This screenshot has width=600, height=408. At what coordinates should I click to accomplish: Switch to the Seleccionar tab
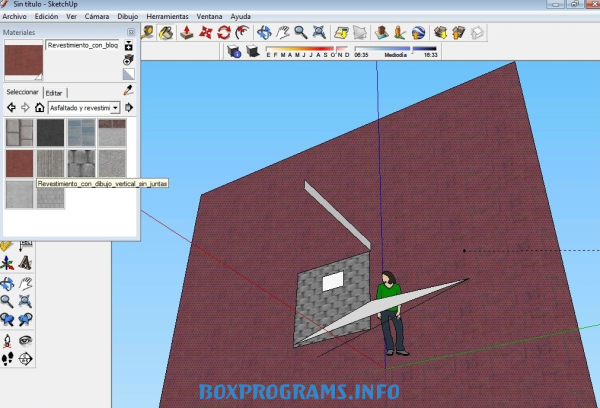point(23,92)
